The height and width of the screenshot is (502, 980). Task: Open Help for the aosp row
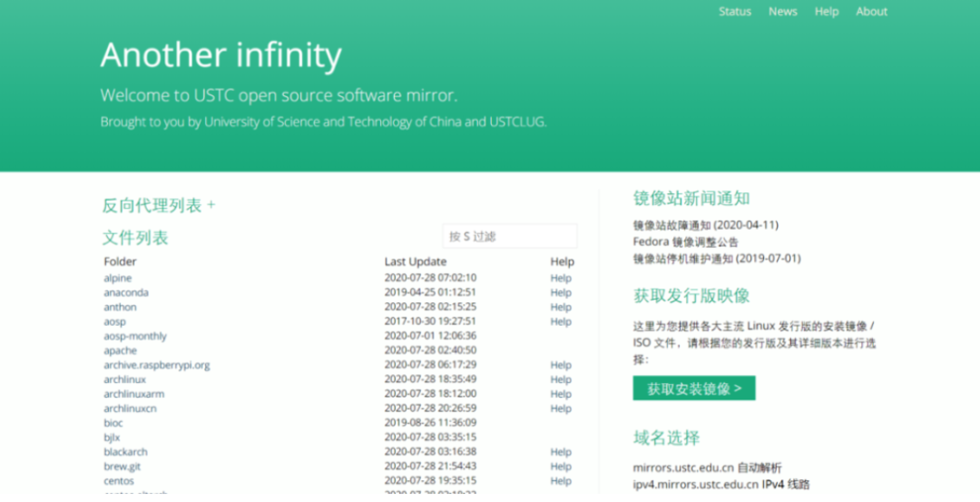click(561, 321)
